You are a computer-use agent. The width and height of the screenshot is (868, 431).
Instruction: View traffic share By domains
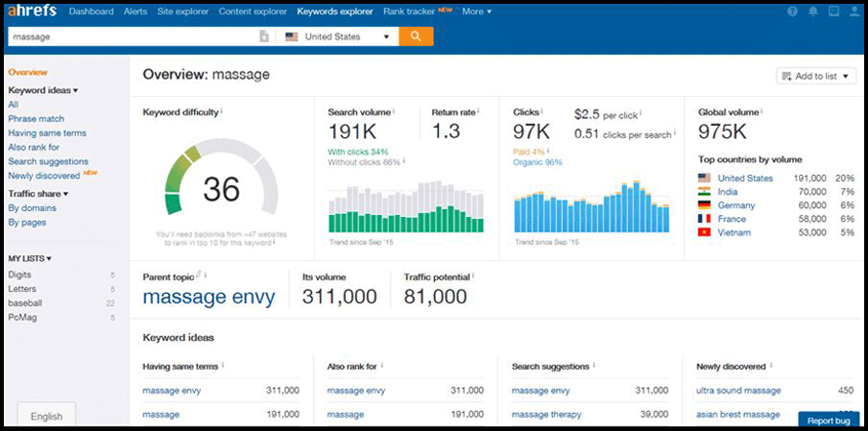click(x=32, y=208)
